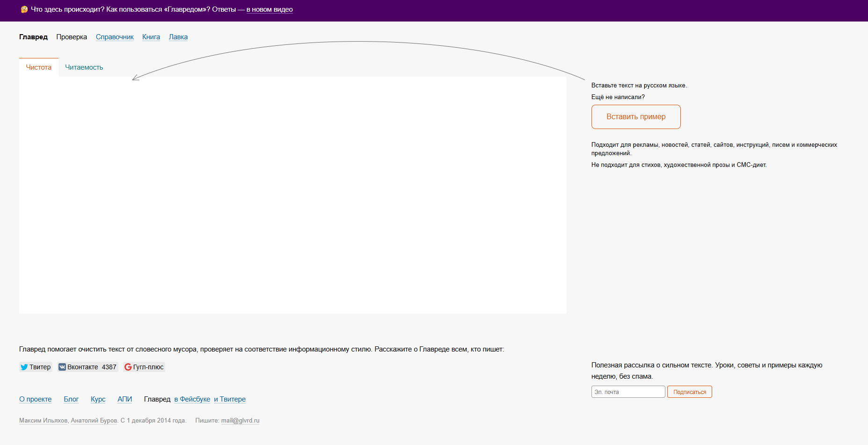Click 'Ещё не написали?' text

tap(618, 97)
